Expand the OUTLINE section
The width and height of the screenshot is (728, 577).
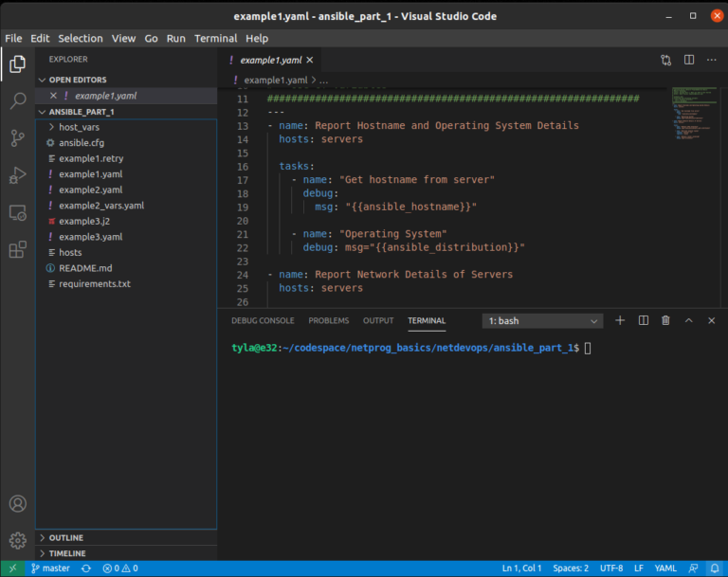[65, 537]
